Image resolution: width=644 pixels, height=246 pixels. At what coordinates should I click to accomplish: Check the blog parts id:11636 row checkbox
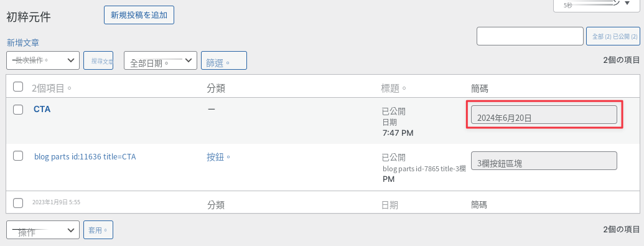(x=18, y=156)
